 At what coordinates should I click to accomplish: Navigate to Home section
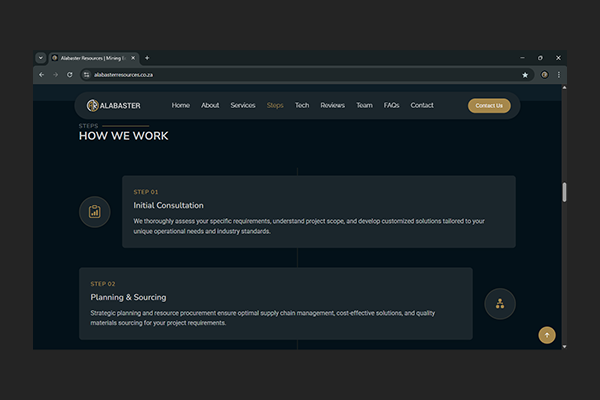181,105
